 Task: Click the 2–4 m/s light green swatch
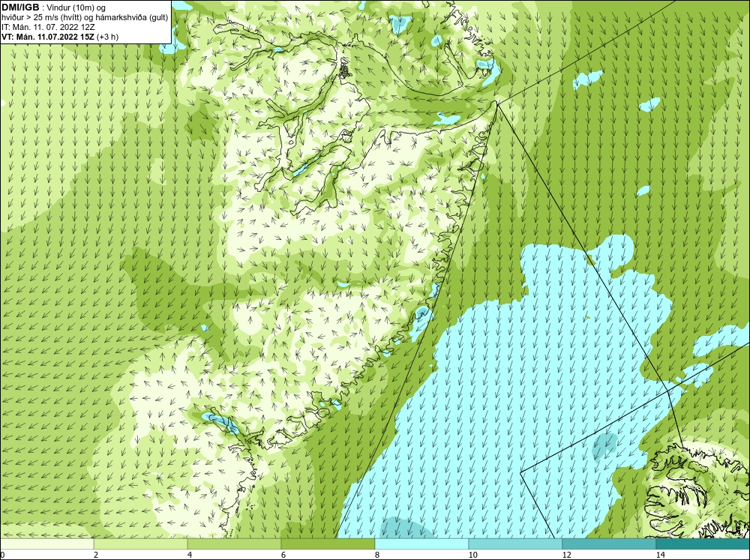(x=141, y=544)
